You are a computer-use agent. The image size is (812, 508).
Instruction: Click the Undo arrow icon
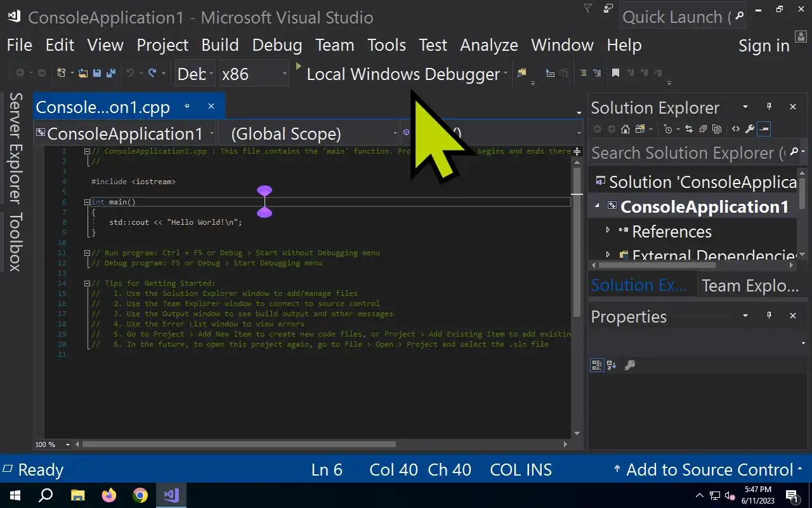pyautogui.click(x=130, y=73)
